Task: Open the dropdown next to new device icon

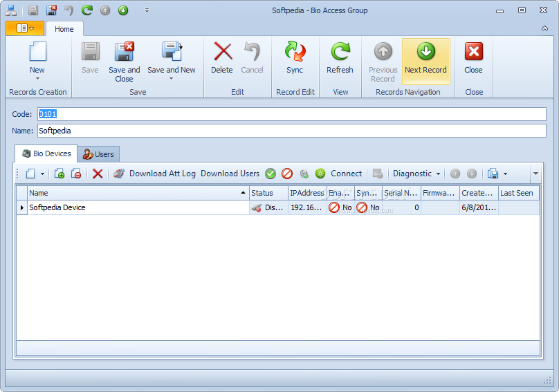Action: pyautogui.click(x=42, y=174)
